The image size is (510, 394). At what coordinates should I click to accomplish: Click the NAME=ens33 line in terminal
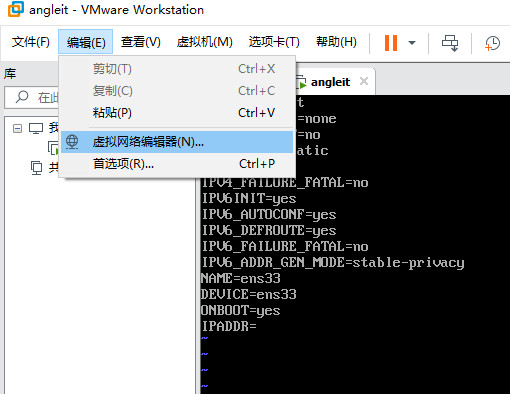[x=240, y=278]
